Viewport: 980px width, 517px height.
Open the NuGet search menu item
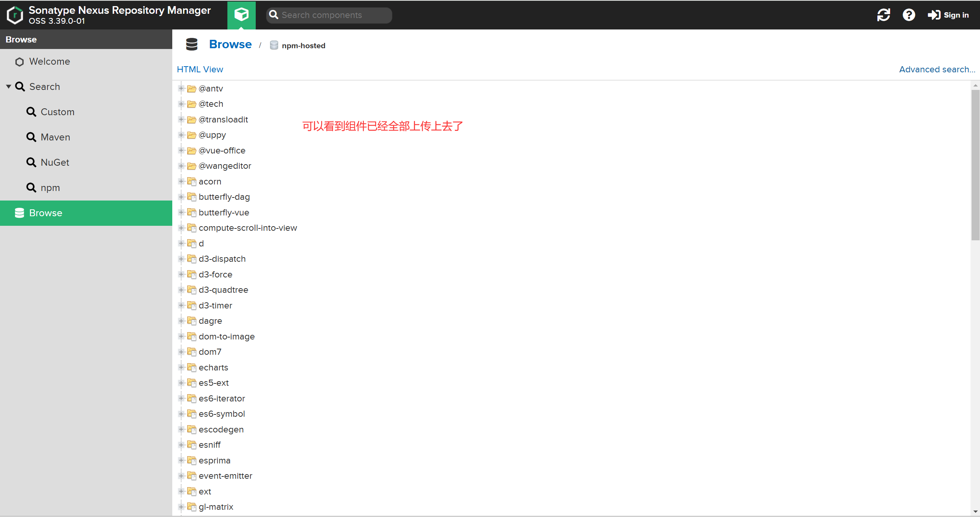pyautogui.click(x=55, y=162)
